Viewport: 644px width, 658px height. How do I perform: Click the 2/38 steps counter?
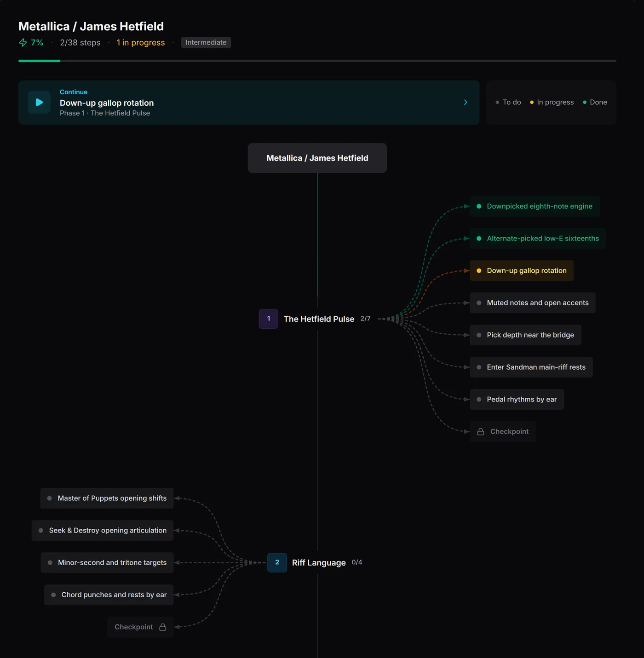tap(80, 42)
